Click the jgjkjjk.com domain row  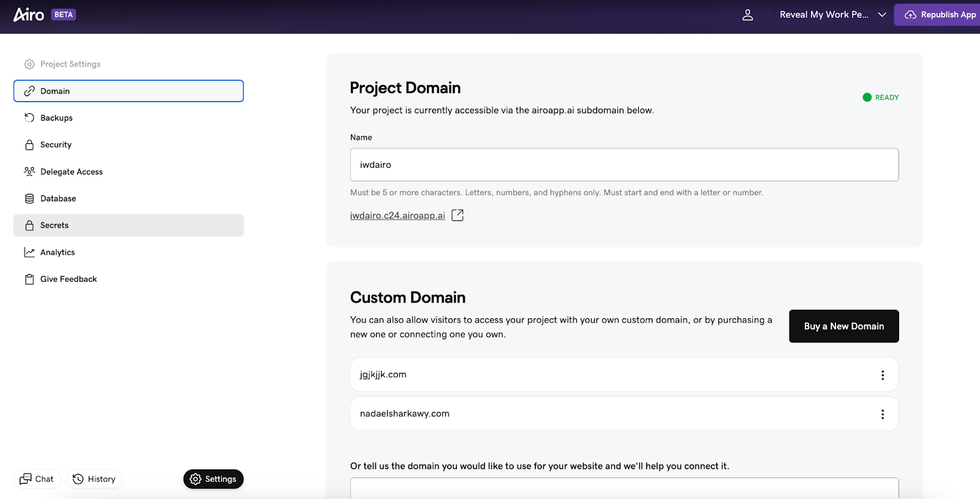[624, 375]
